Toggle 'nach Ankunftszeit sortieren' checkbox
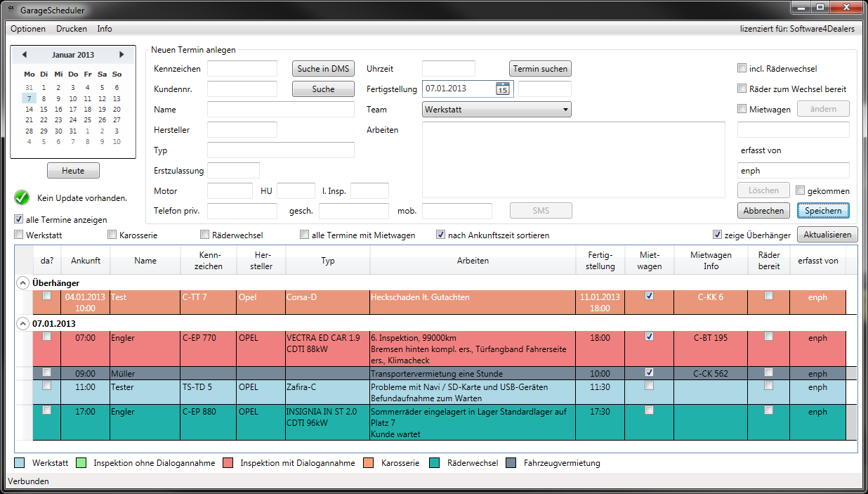This screenshot has height=494, width=868. [x=441, y=235]
